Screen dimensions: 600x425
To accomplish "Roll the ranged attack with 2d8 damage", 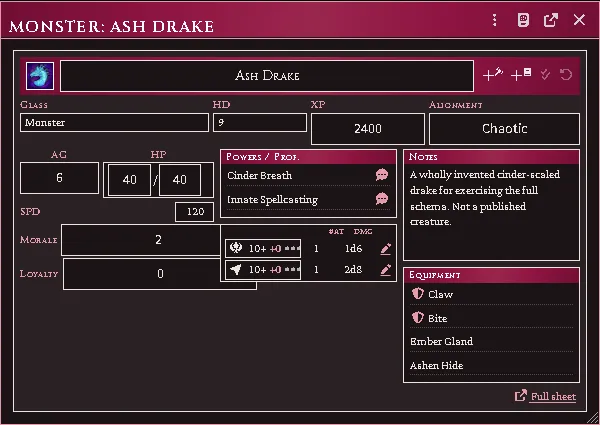I will (x=263, y=270).
